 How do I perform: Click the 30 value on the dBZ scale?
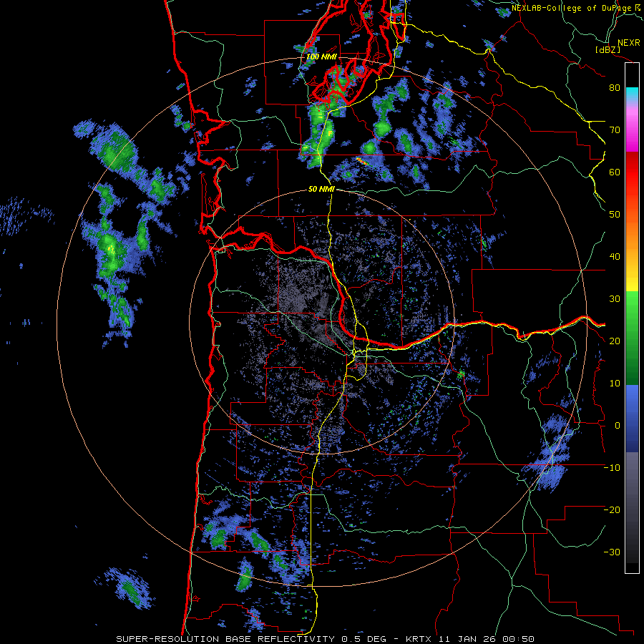point(615,299)
